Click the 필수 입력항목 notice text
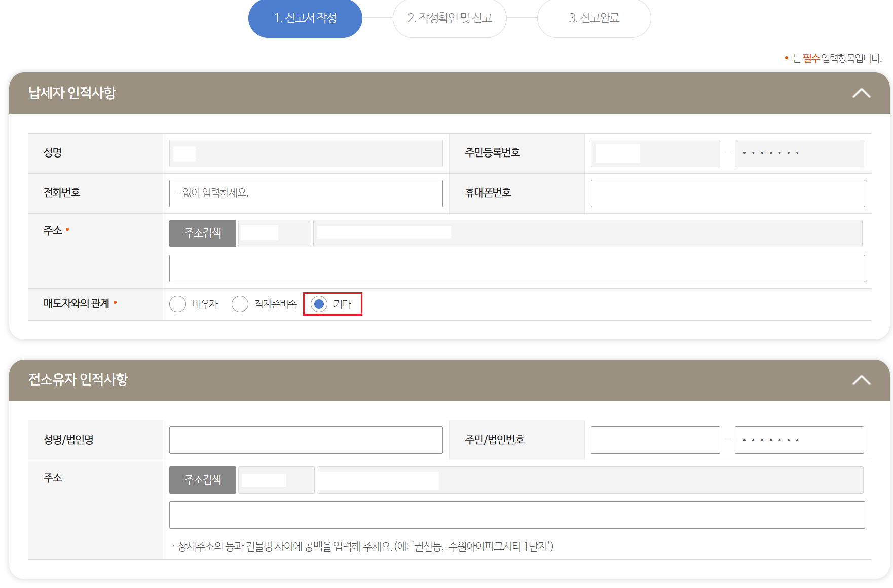Image resolution: width=893 pixels, height=588 pixels. point(837,59)
